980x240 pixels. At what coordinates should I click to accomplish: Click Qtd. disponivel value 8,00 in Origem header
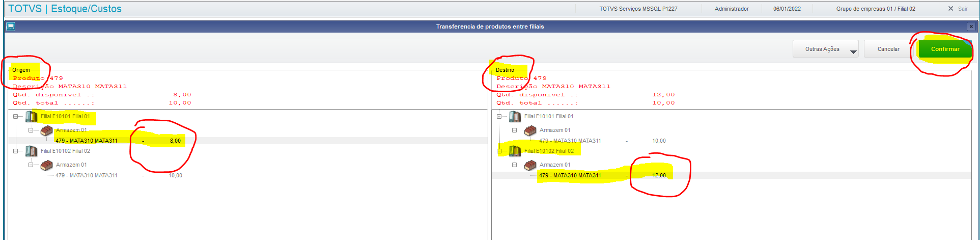click(182, 95)
